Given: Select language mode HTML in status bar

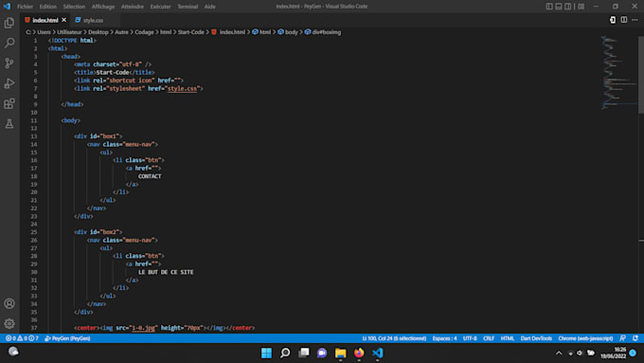Looking at the screenshot, I should coord(508,338).
